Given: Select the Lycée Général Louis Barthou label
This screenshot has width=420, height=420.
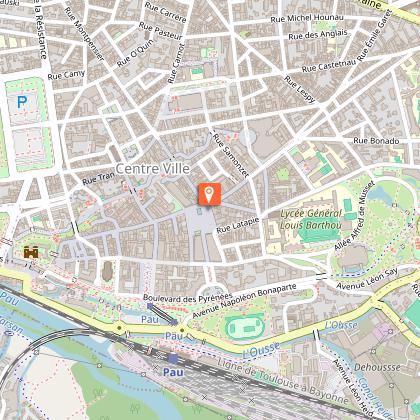Looking at the screenshot, I should pyautogui.click(x=311, y=219).
